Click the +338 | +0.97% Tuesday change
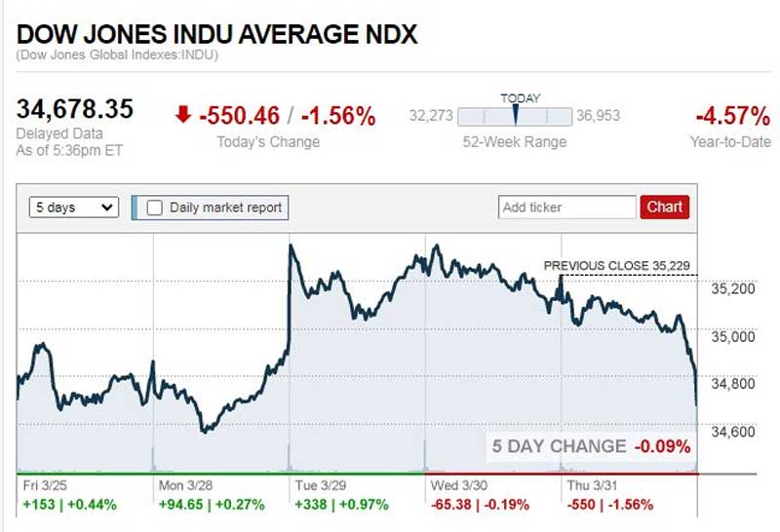Viewport: 780px width, 532px height. [x=341, y=505]
